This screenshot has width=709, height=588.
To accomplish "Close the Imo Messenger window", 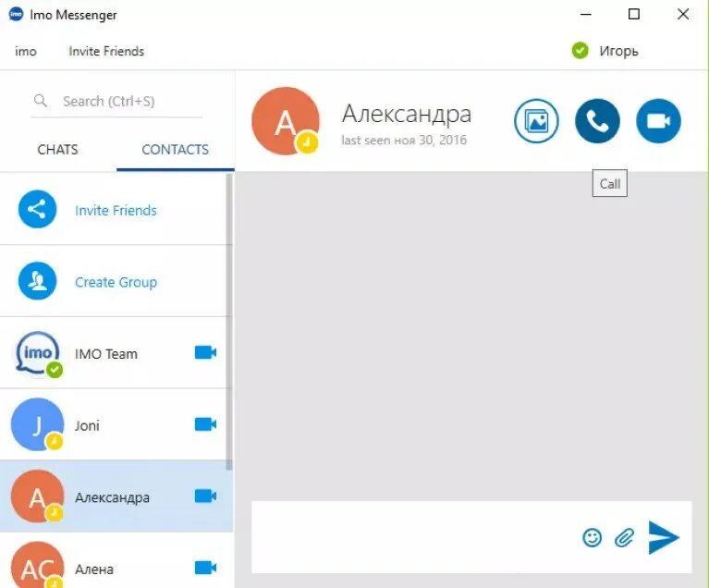I will click(683, 14).
